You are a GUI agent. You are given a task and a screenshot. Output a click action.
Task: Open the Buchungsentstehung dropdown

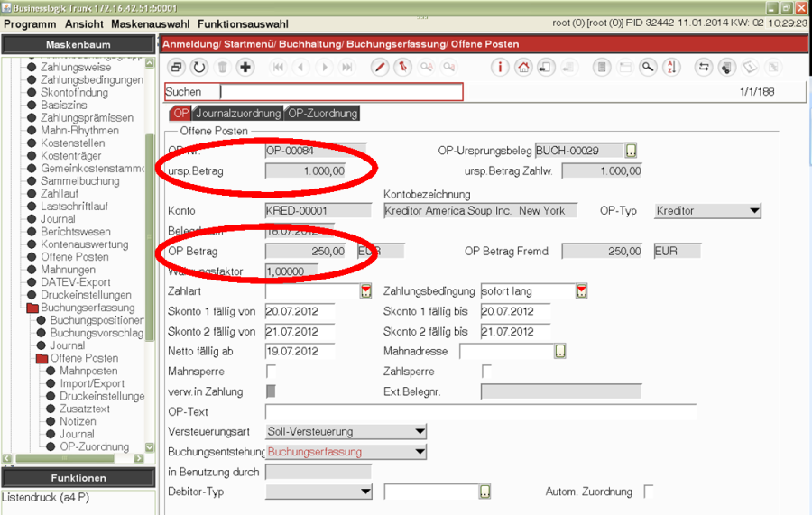(419, 452)
